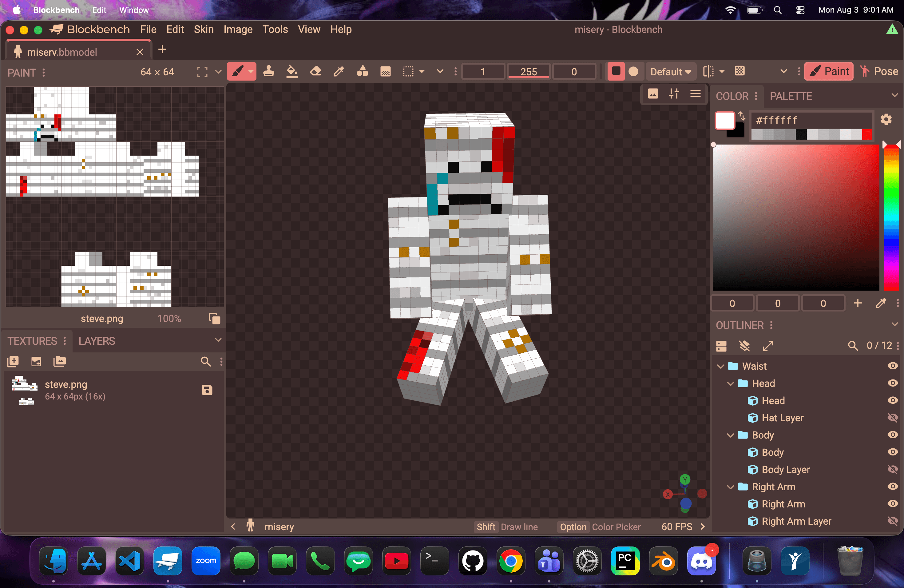Search textures with the magnifier icon

click(205, 362)
